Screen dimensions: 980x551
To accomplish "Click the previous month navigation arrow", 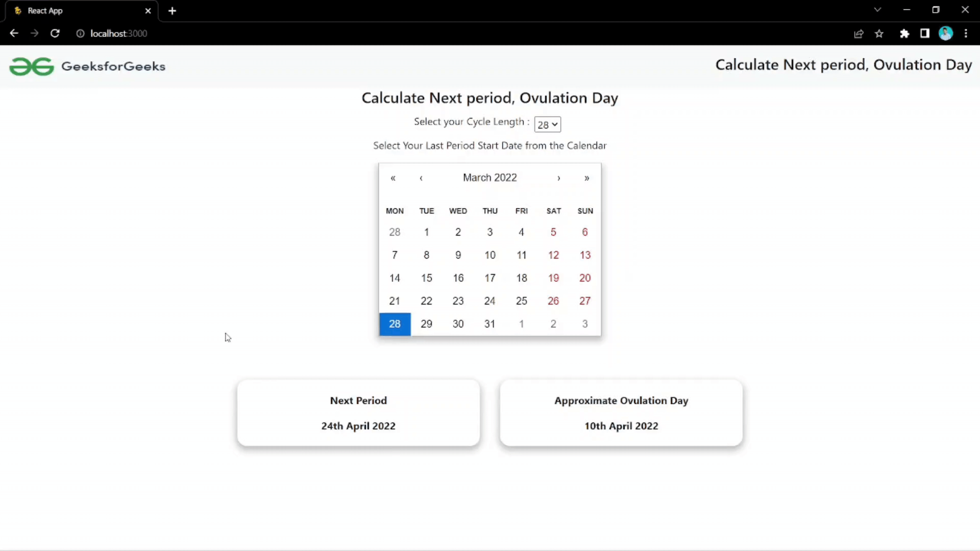I will [421, 177].
